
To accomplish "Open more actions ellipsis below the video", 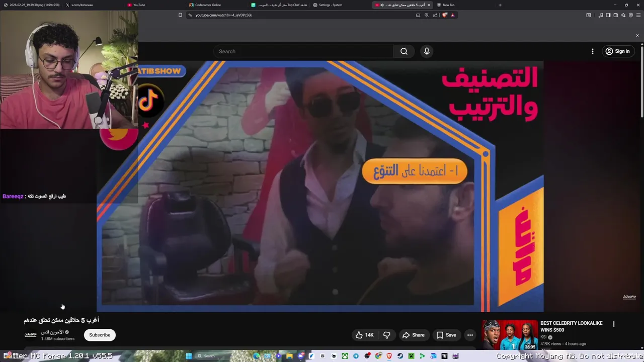I will click(x=470, y=335).
